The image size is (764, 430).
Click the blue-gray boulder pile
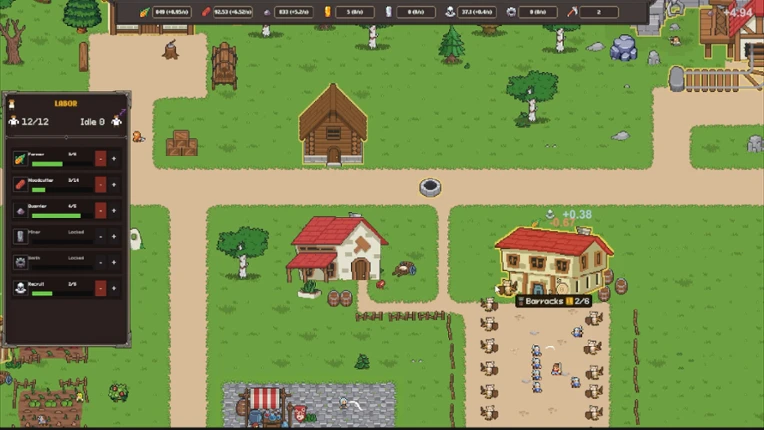624,48
